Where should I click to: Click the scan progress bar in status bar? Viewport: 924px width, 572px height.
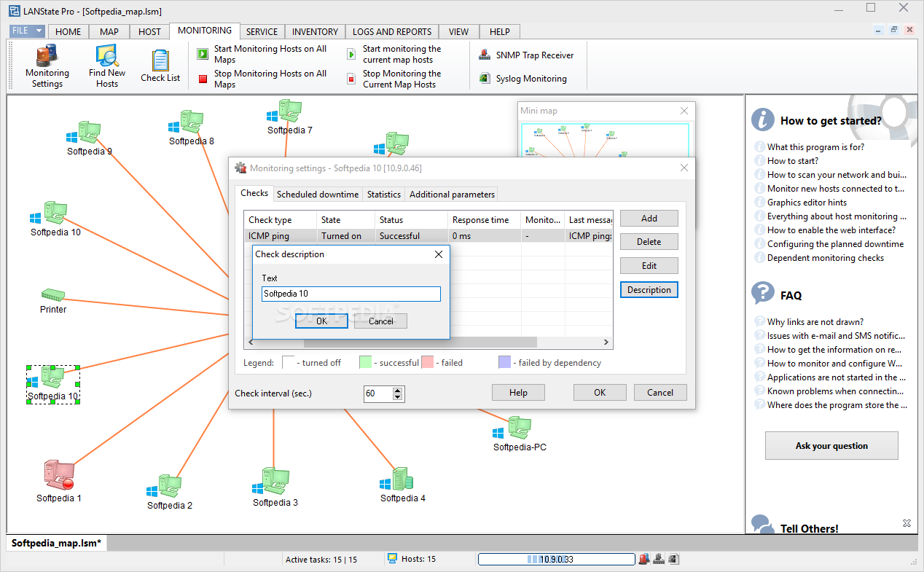coord(557,559)
